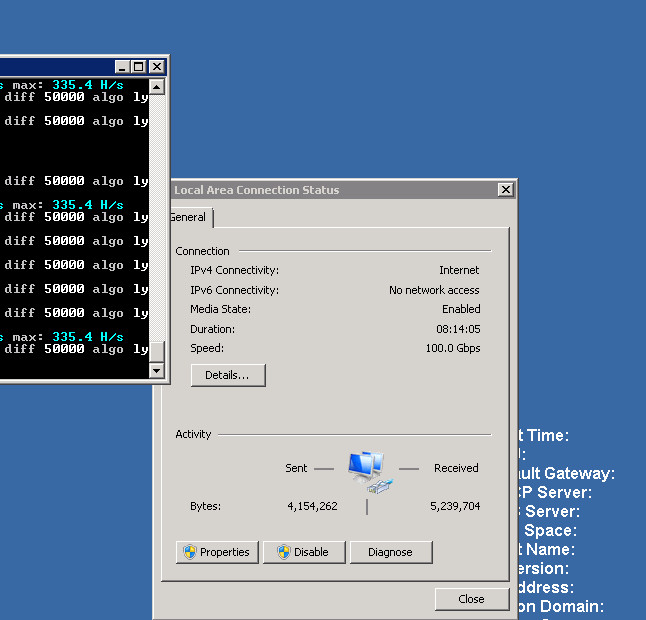646x620 pixels.
Task: Open connection Details dialog
Action: (x=228, y=375)
